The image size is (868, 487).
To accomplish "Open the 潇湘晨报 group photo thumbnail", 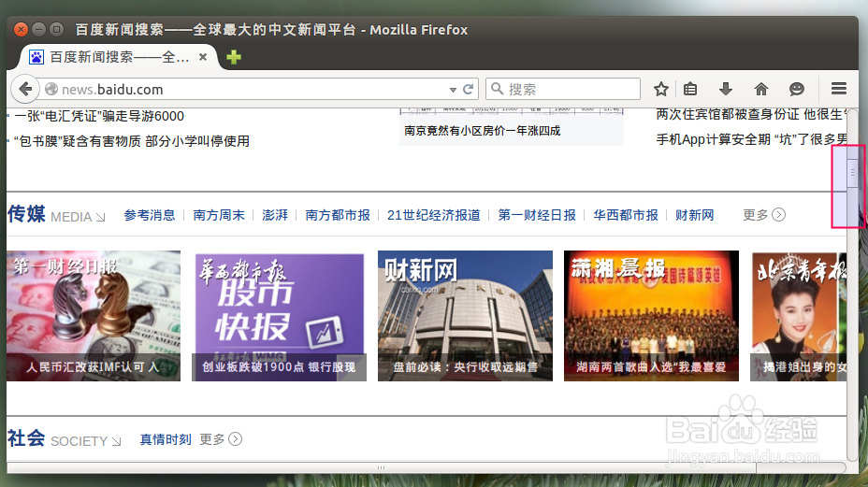I will point(651,315).
